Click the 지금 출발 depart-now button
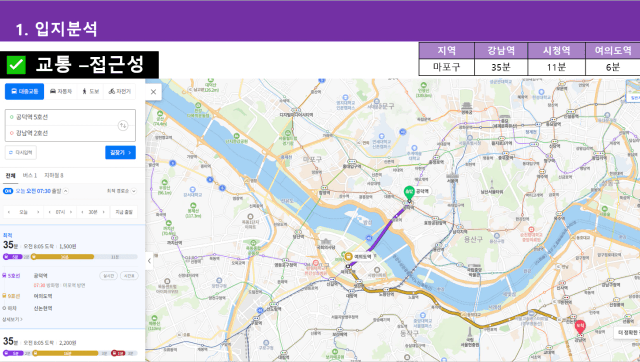The width and height of the screenshot is (640, 362). [x=124, y=212]
